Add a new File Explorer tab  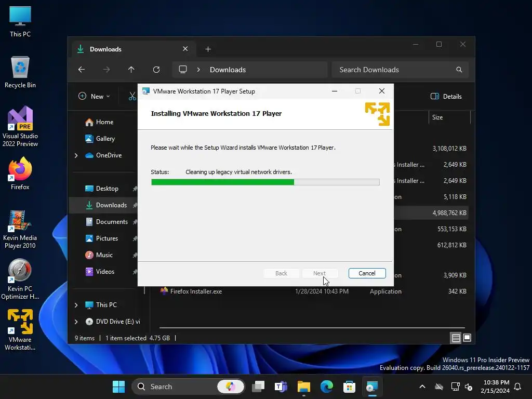coord(208,49)
